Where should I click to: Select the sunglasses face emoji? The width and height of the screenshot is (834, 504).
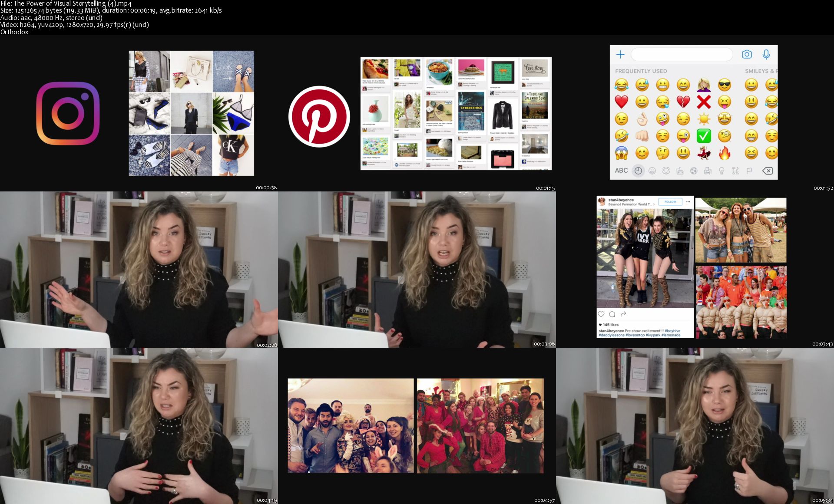(725, 85)
